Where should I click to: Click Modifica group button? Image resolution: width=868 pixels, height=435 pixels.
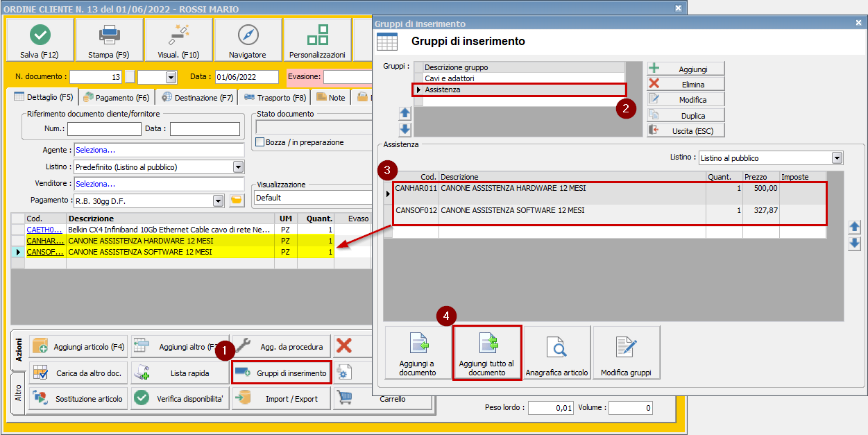[x=686, y=100]
